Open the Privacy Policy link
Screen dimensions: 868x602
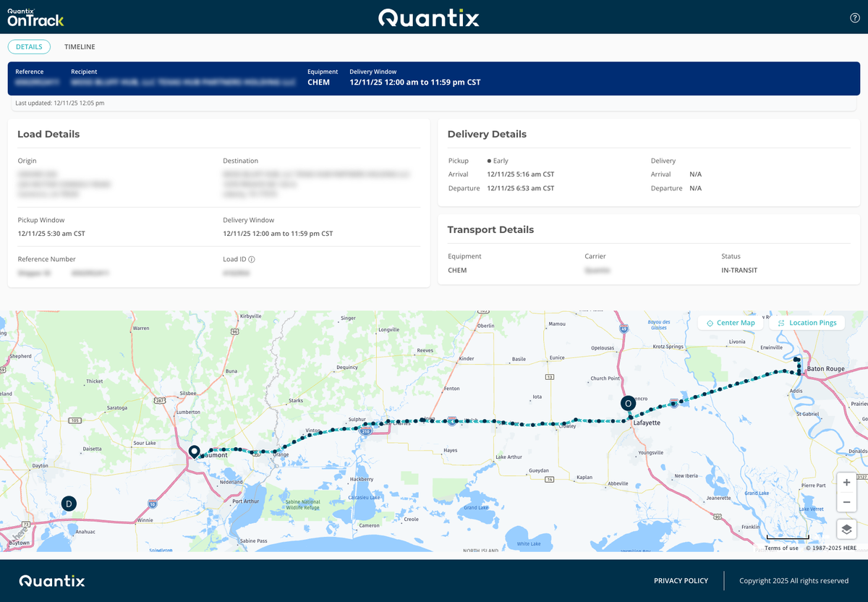coord(681,580)
